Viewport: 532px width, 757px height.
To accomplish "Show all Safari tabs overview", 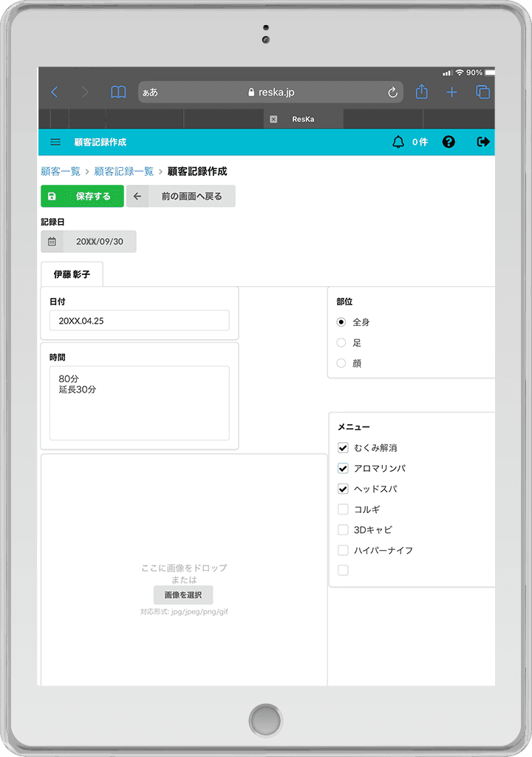I will coord(482,92).
